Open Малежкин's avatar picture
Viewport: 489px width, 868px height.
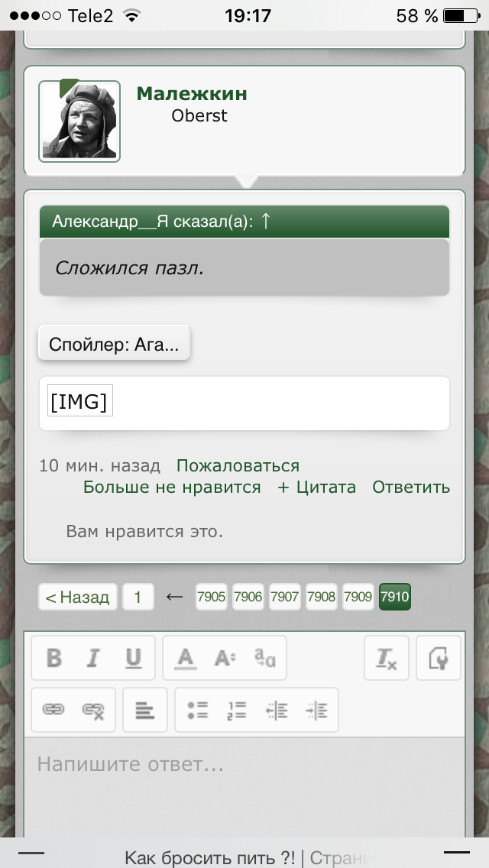point(79,121)
